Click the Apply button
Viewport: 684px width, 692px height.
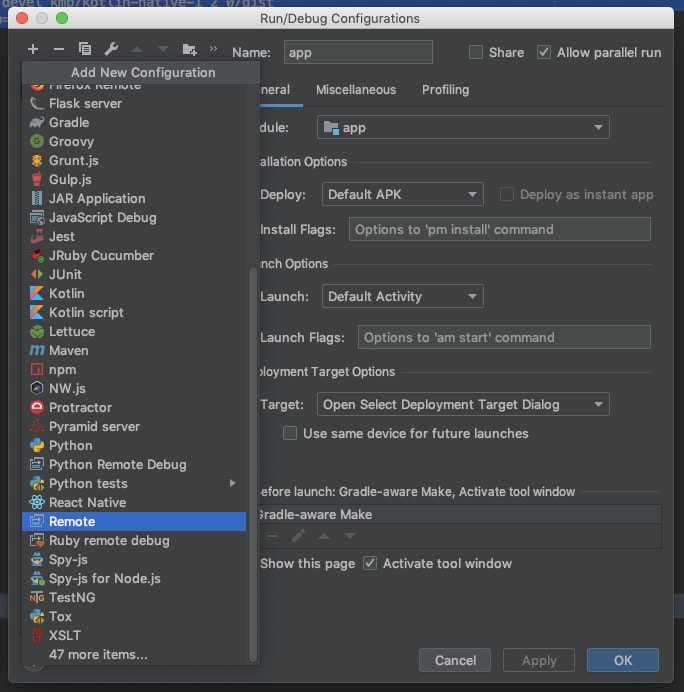pos(539,660)
